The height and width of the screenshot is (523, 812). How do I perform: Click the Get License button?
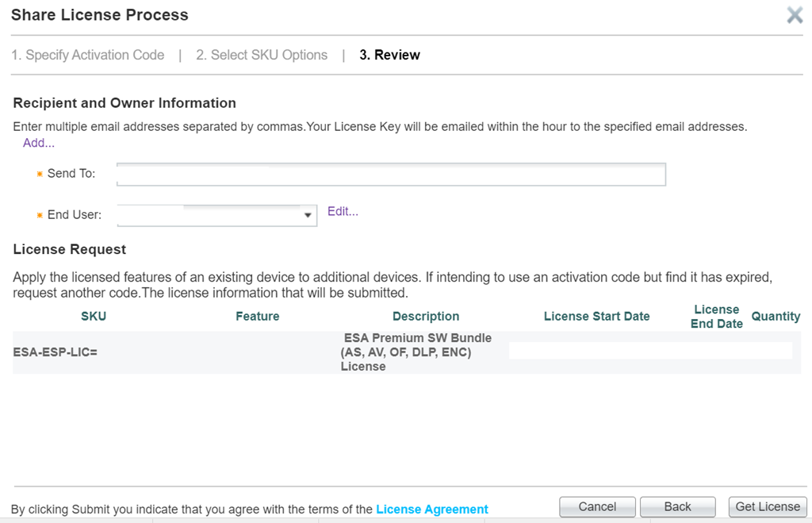(768, 506)
